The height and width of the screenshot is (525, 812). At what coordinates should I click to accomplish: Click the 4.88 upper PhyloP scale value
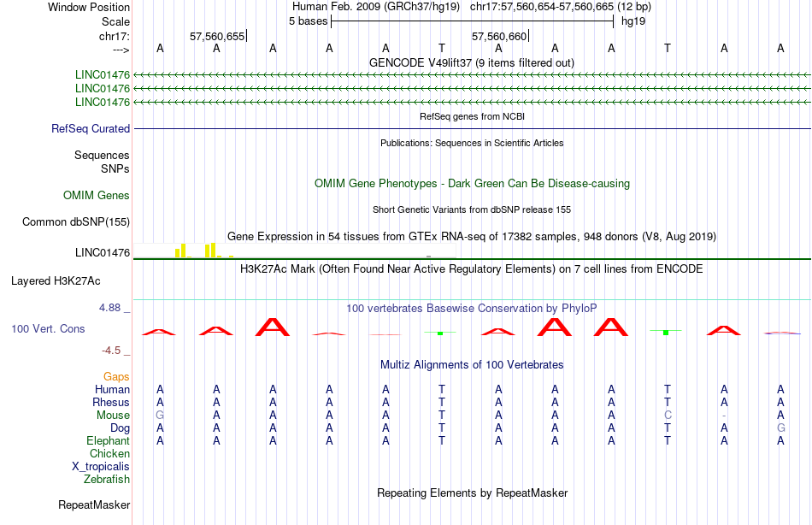[109, 307]
